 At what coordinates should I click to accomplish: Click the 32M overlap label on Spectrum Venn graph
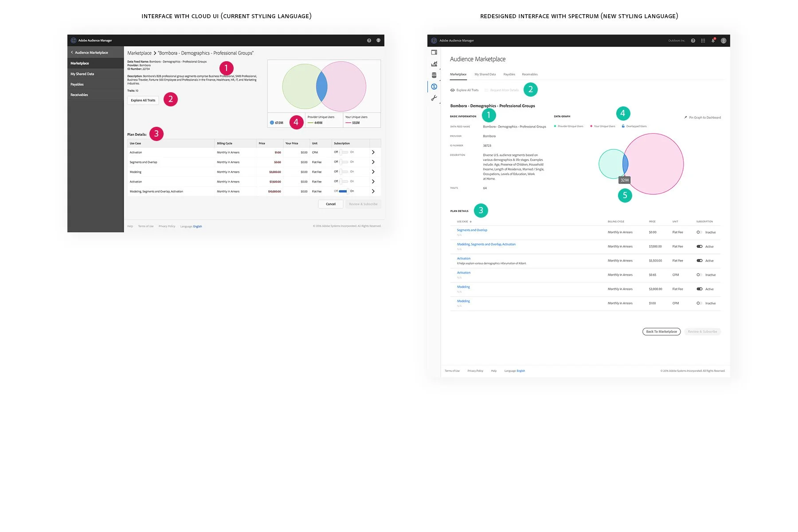[x=625, y=180]
